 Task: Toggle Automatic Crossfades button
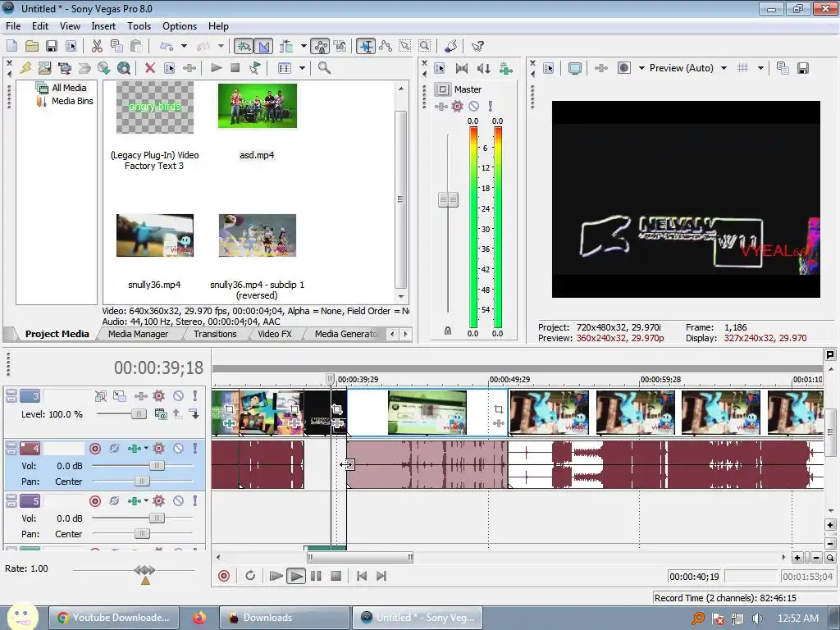click(x=263, y=46)
